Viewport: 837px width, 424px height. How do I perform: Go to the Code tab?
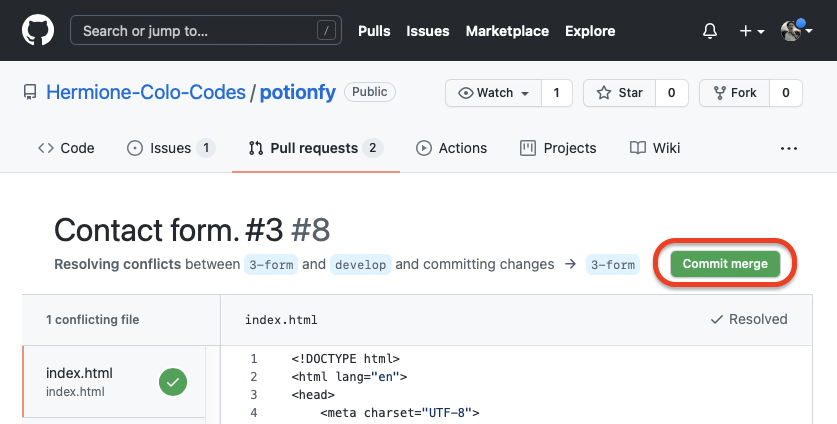click(66, 148)
